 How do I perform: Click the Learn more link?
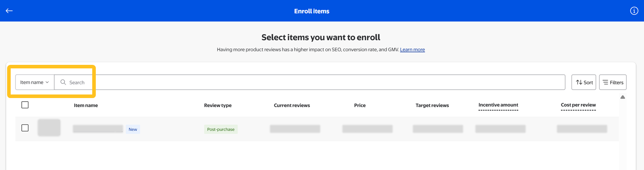coord(412,49)
